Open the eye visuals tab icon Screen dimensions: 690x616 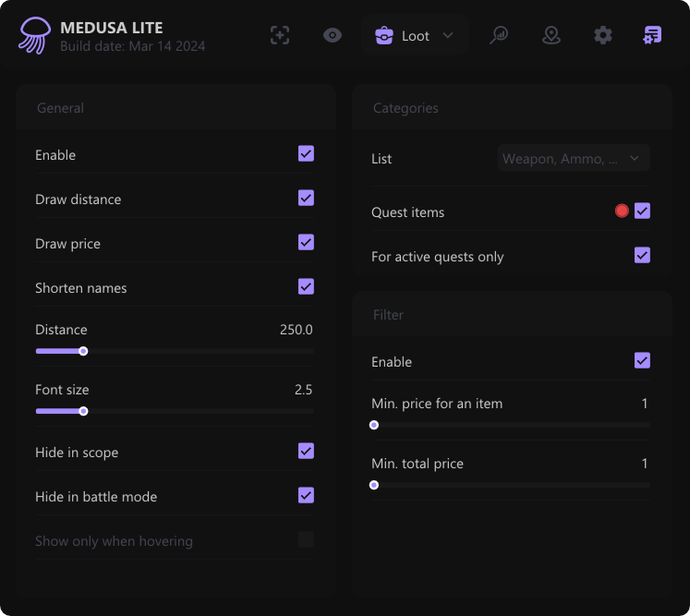pyautogui.click(x=333, y=35)
